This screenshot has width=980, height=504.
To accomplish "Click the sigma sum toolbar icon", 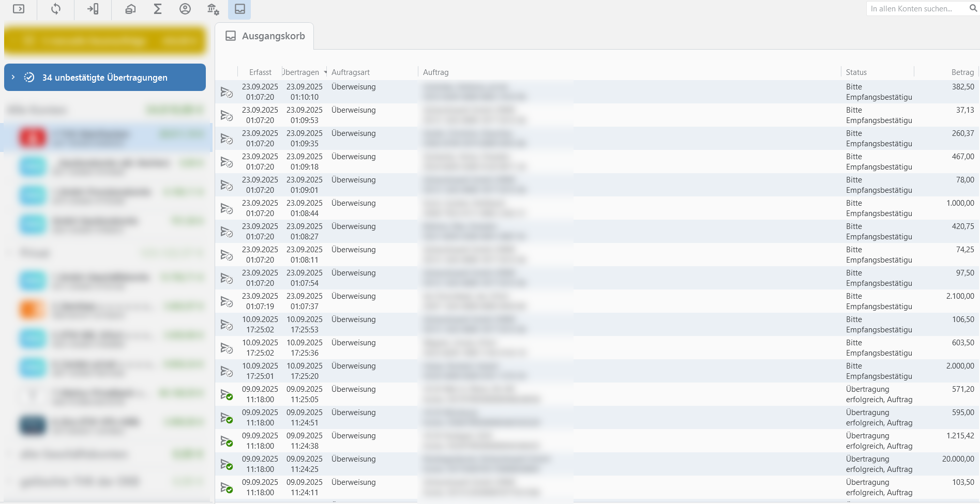I will pos(158,9).
